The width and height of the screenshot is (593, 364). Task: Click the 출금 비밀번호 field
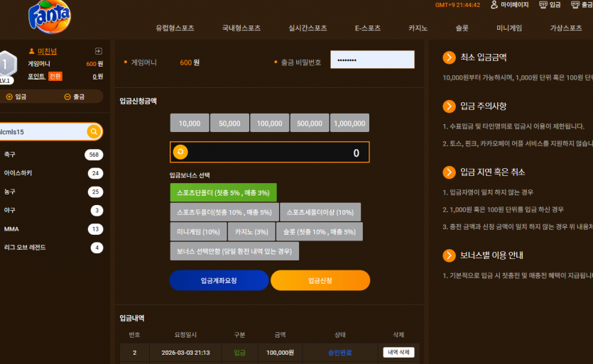point(373,60)
